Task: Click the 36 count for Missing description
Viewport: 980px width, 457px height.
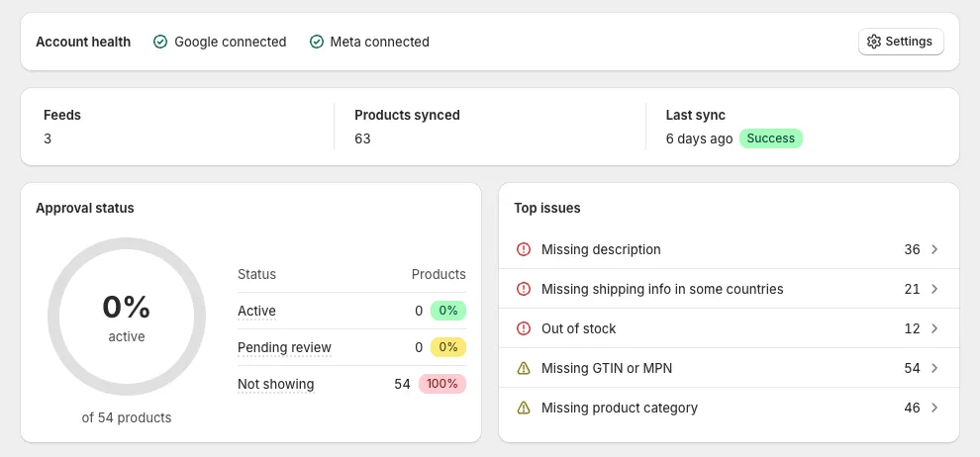Action: (x=912, y=249)
